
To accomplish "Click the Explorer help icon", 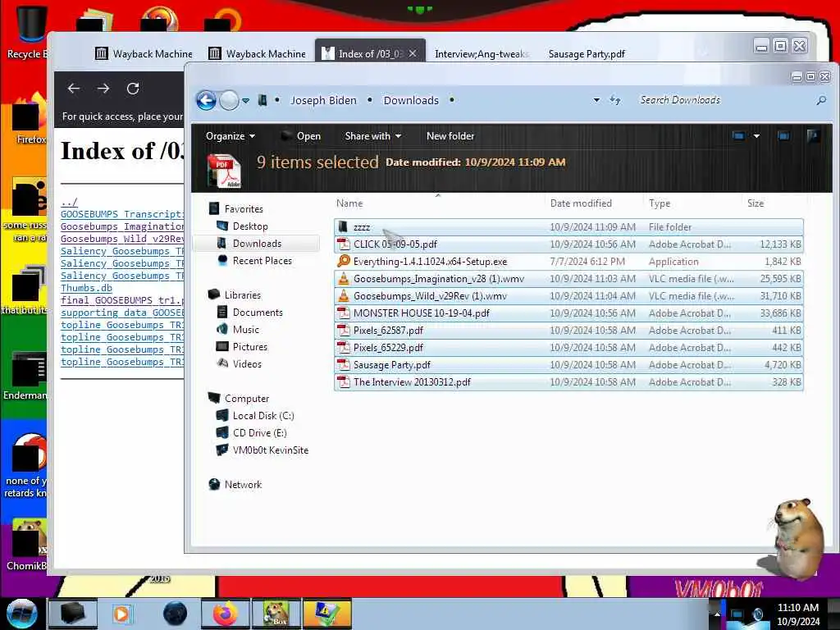I will [x=813, y=136].
